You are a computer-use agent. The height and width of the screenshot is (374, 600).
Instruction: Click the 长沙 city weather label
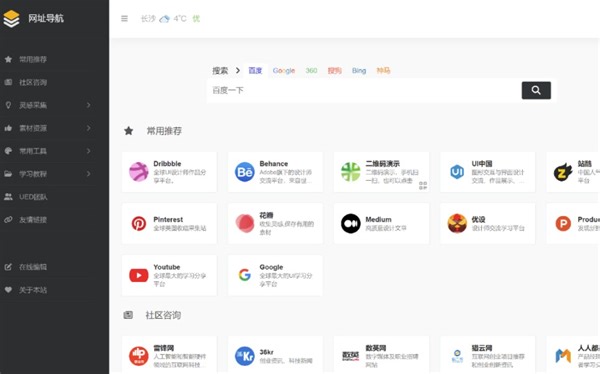tap(148, 18)
